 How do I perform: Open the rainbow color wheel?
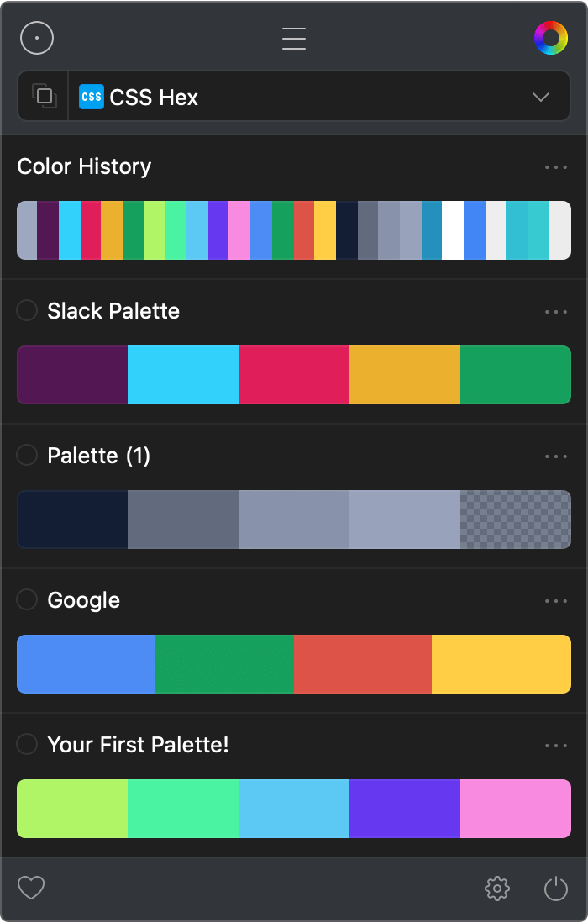(550, 38)
